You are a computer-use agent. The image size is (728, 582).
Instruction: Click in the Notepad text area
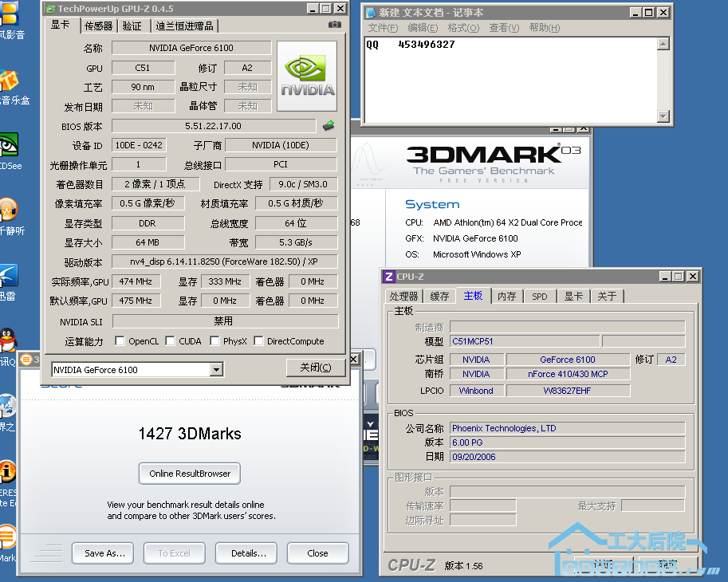(510, 80)
